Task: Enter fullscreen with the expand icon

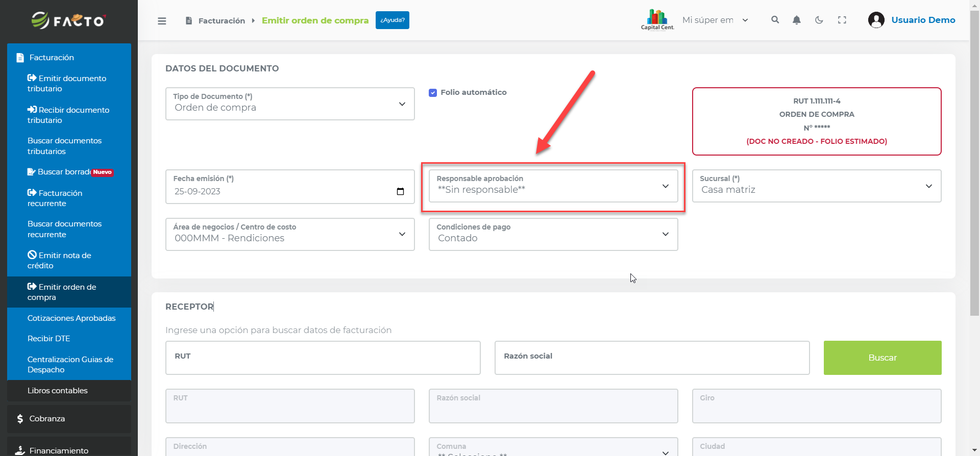Action: [x=842, y=20]
